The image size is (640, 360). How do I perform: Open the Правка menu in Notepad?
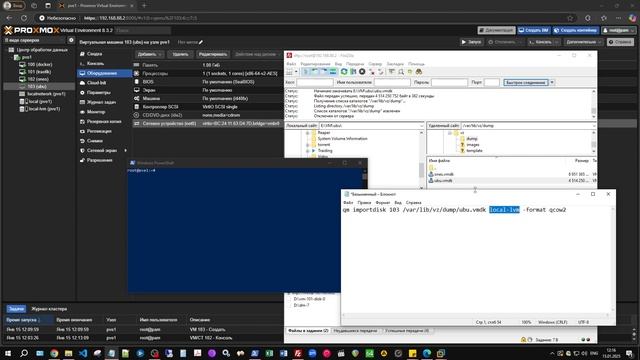[x=364, y=202]
